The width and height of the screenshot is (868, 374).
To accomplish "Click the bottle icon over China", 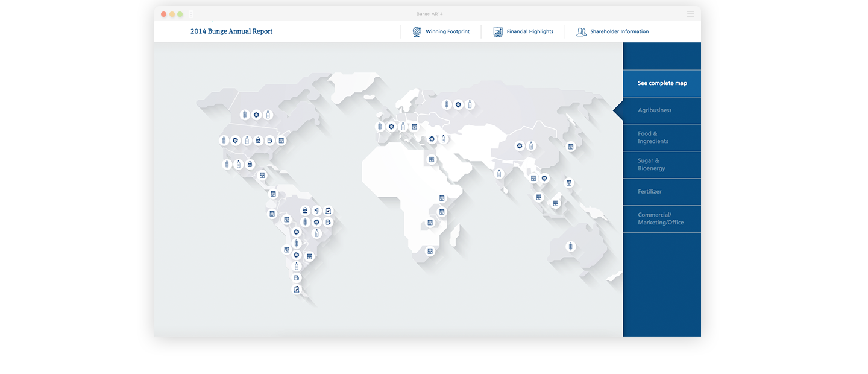I will point(531,145).
